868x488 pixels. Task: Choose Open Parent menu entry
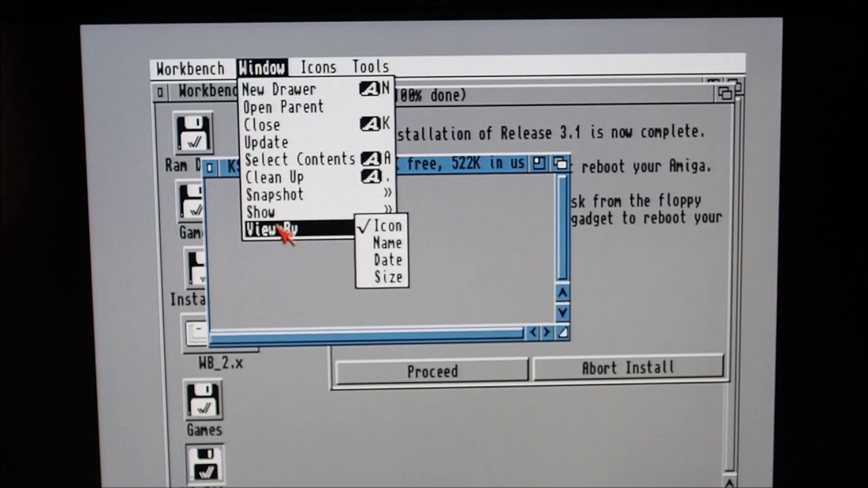click(316, 107)
